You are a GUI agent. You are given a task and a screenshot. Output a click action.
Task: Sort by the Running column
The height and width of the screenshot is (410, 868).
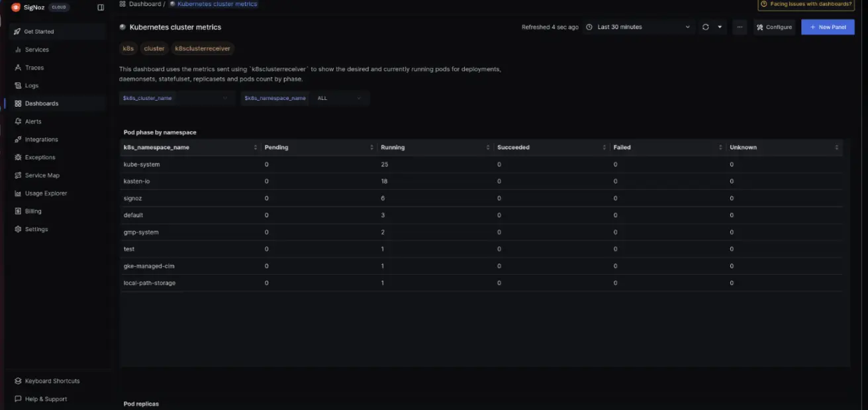(x=489, y=147)
